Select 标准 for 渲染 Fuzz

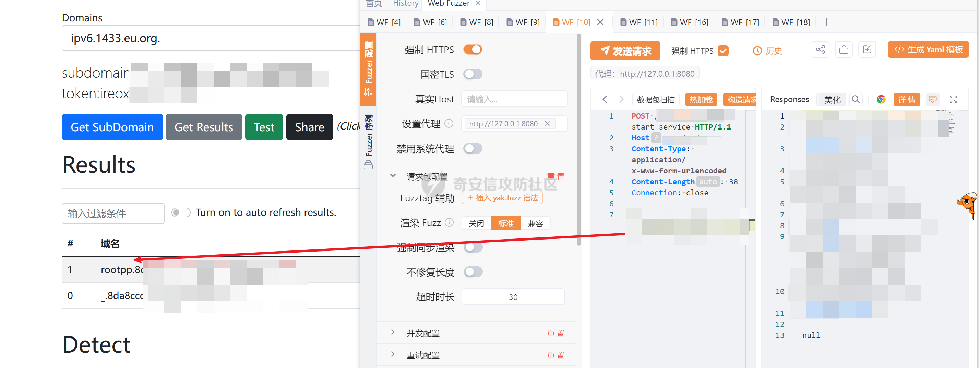[505, 223]
